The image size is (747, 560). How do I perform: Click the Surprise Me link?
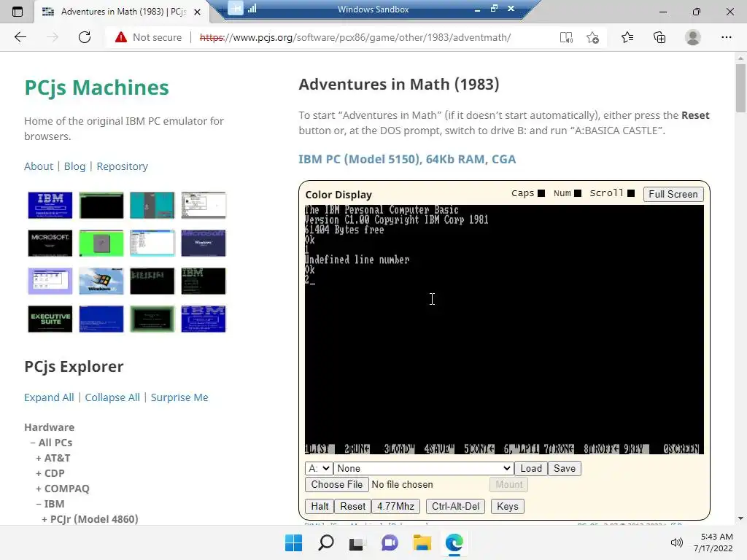point(179,397)
